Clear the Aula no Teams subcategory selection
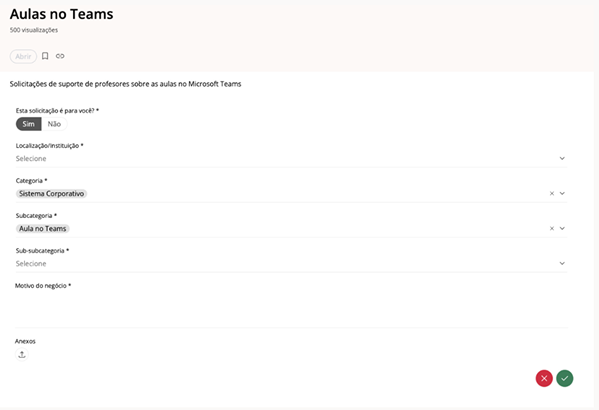 point(552,228)
